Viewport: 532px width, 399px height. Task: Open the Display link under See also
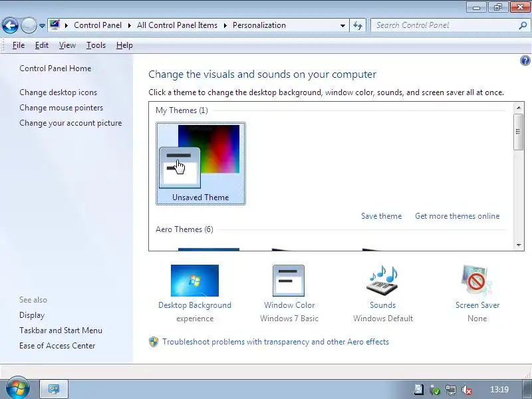(x=32, y=315)
